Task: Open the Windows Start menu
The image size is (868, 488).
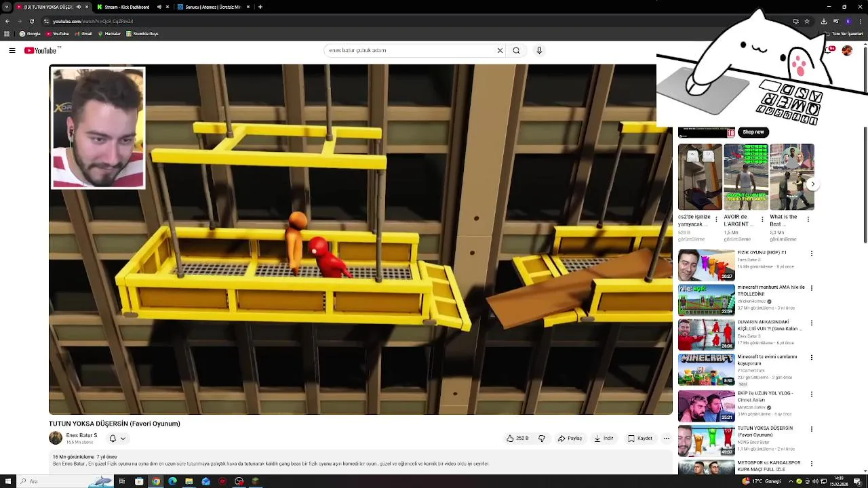Action: [7, 481]
